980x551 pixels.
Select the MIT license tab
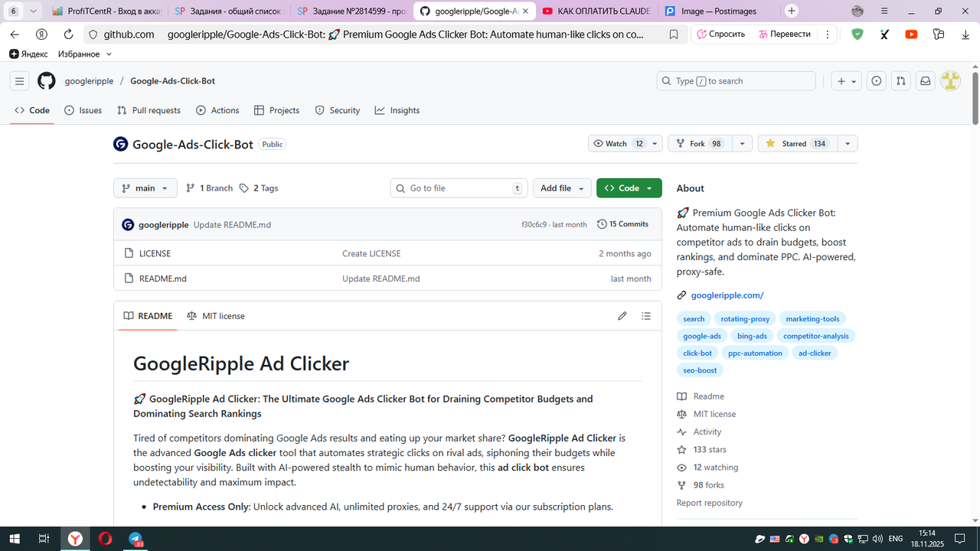(x=216, y=316)
